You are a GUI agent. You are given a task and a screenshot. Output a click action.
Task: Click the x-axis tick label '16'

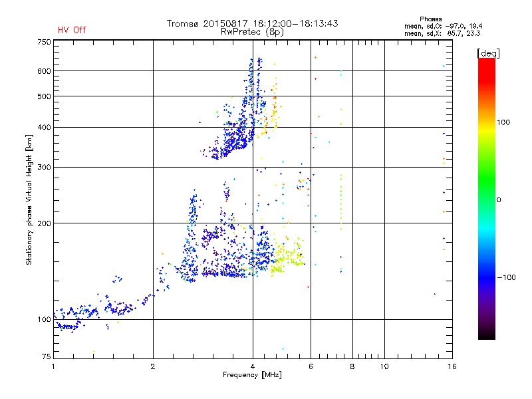pyautogui.click(x=452, y=366)
